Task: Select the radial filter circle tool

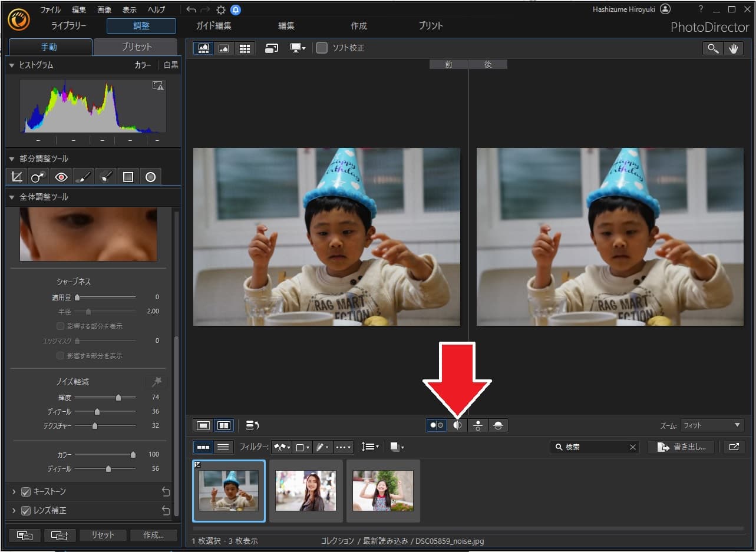Action: (x=150, y=176)
